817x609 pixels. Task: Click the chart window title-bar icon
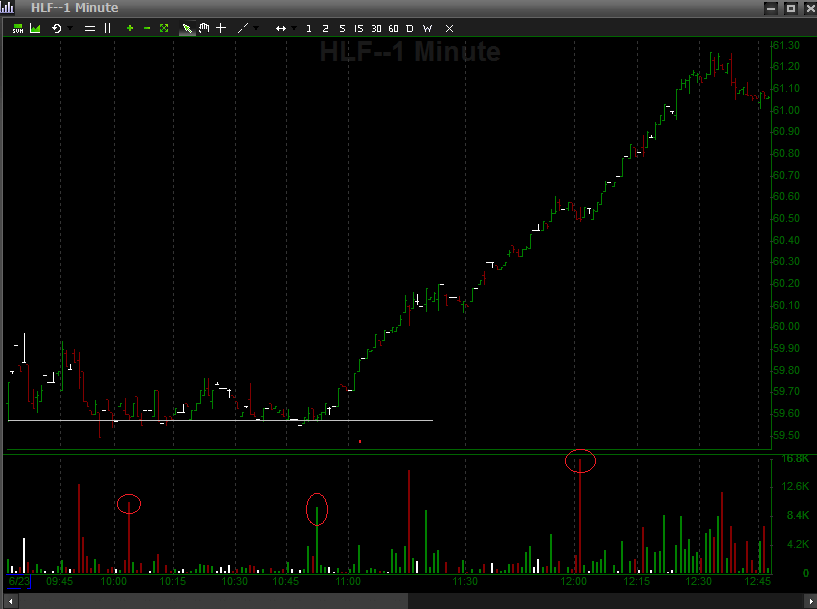pos(7,7)
